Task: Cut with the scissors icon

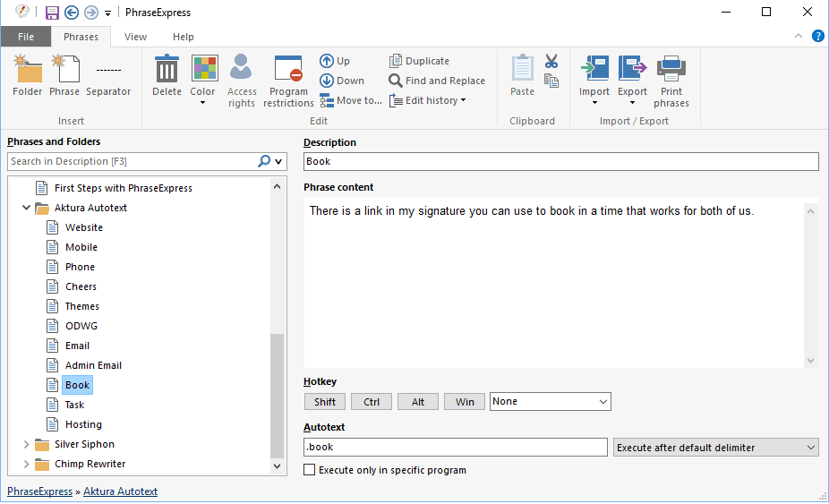Action: (551, 62)
